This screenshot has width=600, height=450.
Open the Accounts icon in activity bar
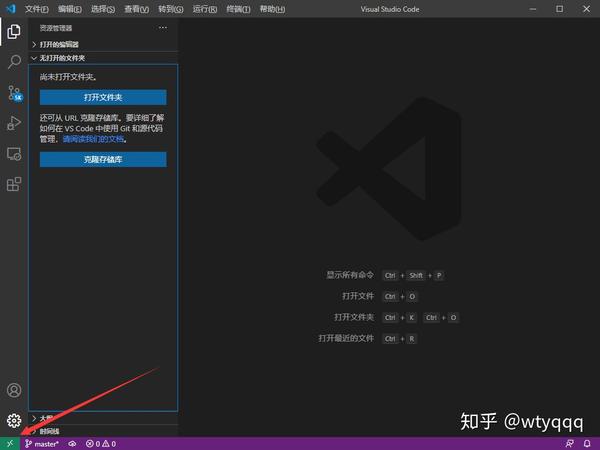14,390
